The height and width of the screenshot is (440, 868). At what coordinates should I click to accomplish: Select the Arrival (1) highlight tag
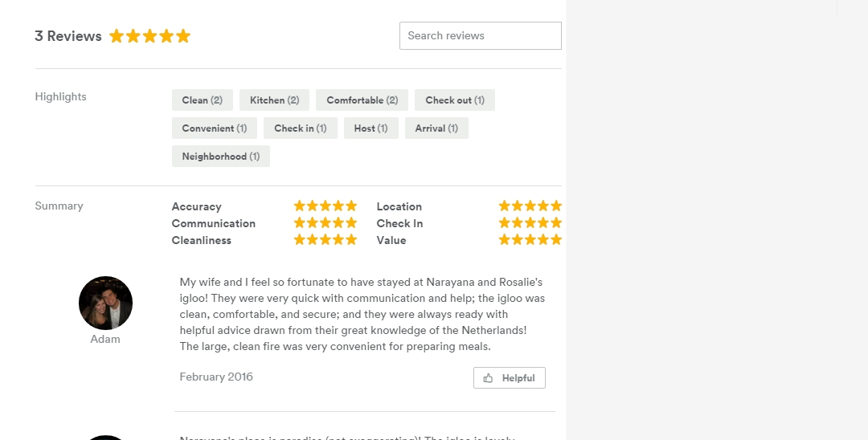[436, 128]
